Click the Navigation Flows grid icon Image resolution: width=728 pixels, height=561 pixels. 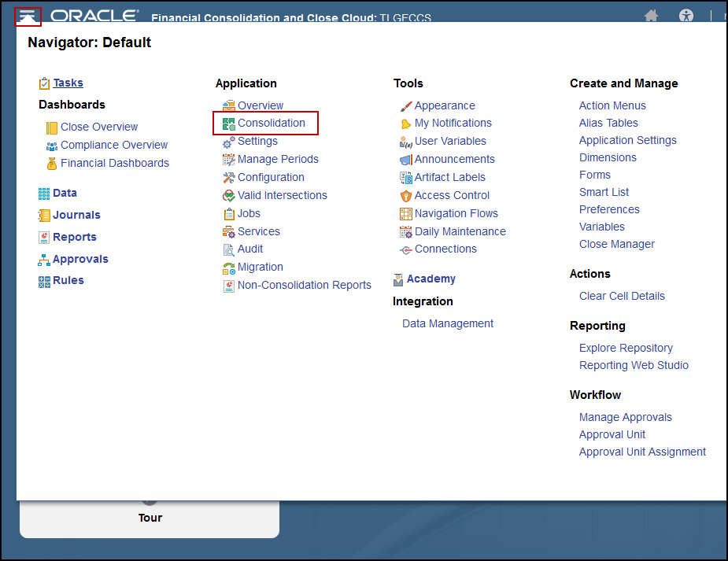point(406,214)
